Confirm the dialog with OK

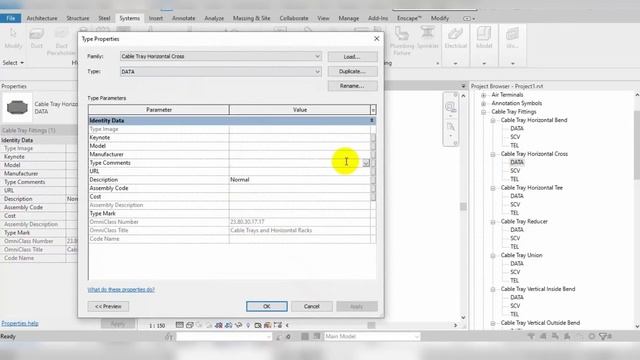click(267, 306)
